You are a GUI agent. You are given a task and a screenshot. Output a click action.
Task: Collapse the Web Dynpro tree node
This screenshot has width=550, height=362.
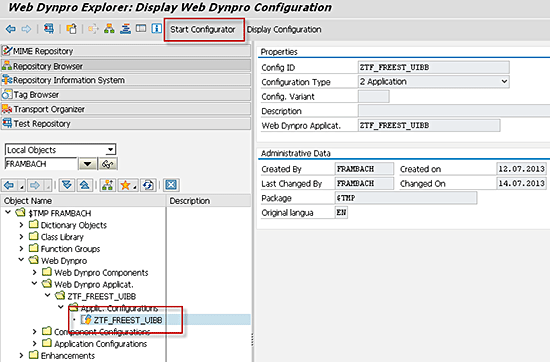(21, 260)
